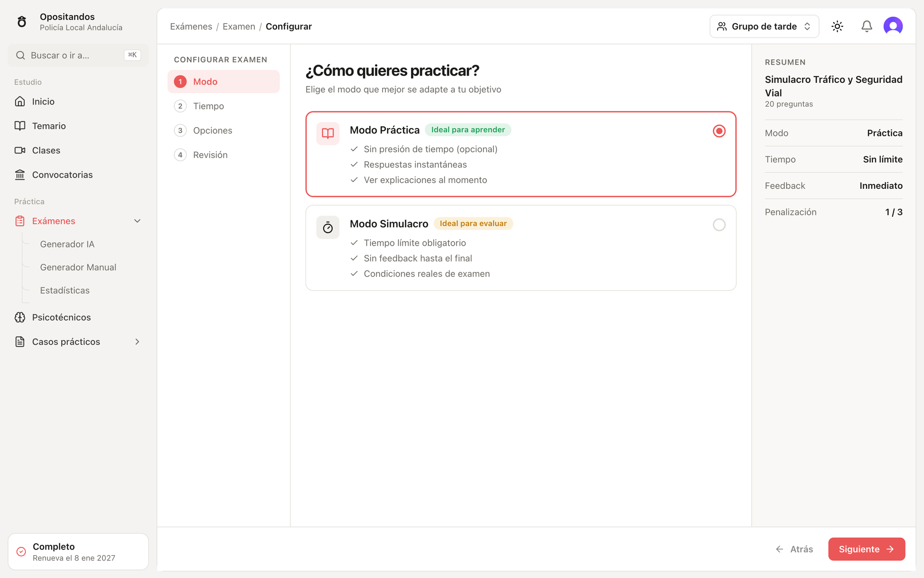This screenshot has width=924, height=578.
Task: Click Renueva el 8 ene 2027 text
Action: (74, 558)
